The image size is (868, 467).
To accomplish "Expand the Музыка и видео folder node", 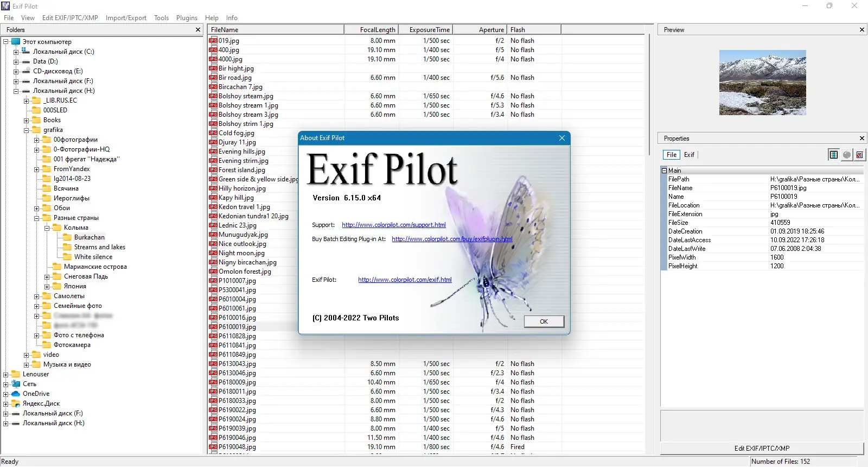I will 26,365.
